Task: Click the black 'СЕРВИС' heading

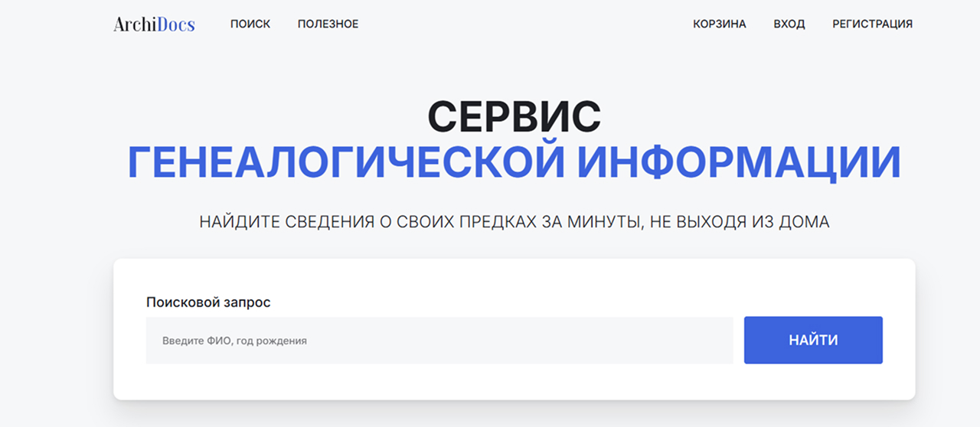Action: (x=514, y=117)
